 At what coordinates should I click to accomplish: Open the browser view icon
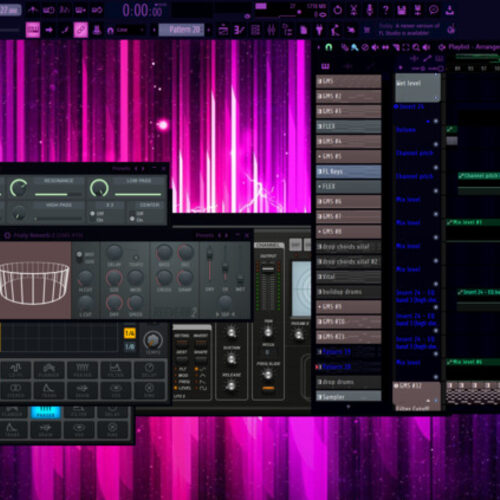tap(287, 30)
